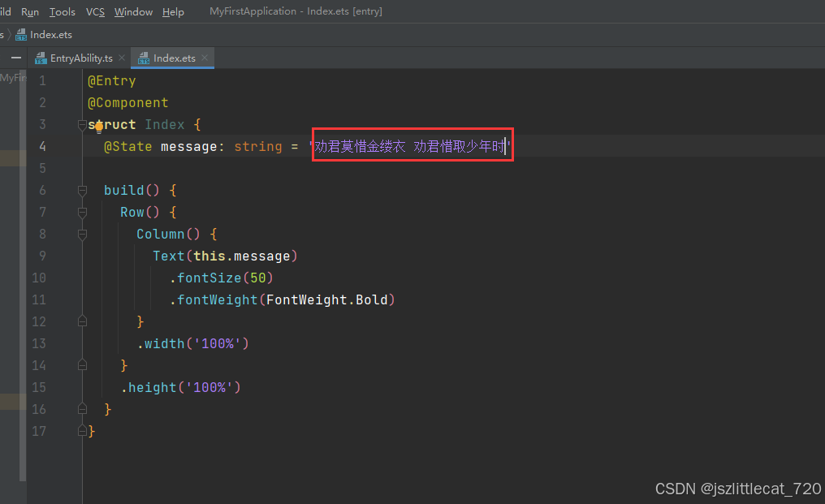Click the Index.ets breadcrumb item
Screen dimensions: 825x504
pyautogui.click(x=50, y=35)
